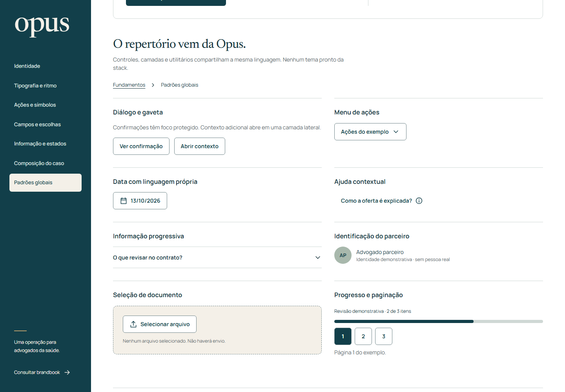Click 'Como a oferta é explicada?' help trigger
Screen dimensions: 565x392
pos(381,201)
